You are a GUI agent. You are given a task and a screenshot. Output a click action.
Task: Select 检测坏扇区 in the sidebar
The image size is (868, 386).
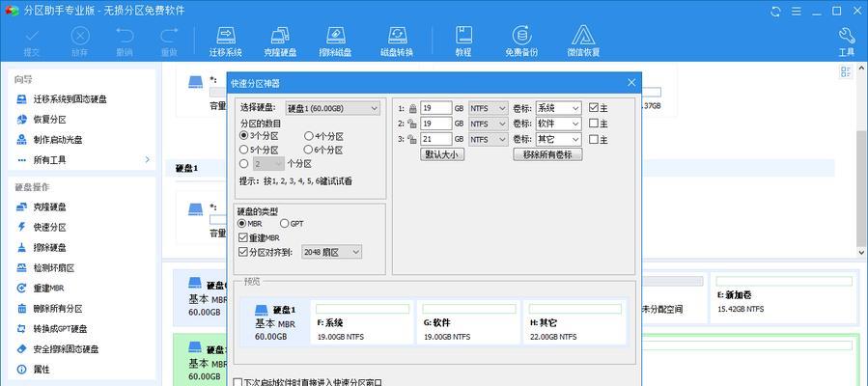point(54,267)
